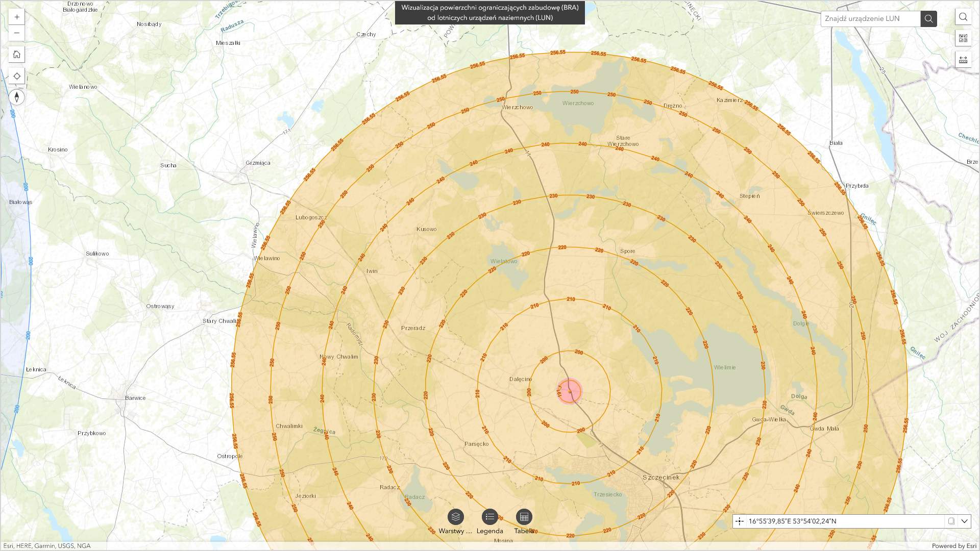
Task: Copy the displayed coordinates
Action: click(951, 521)
